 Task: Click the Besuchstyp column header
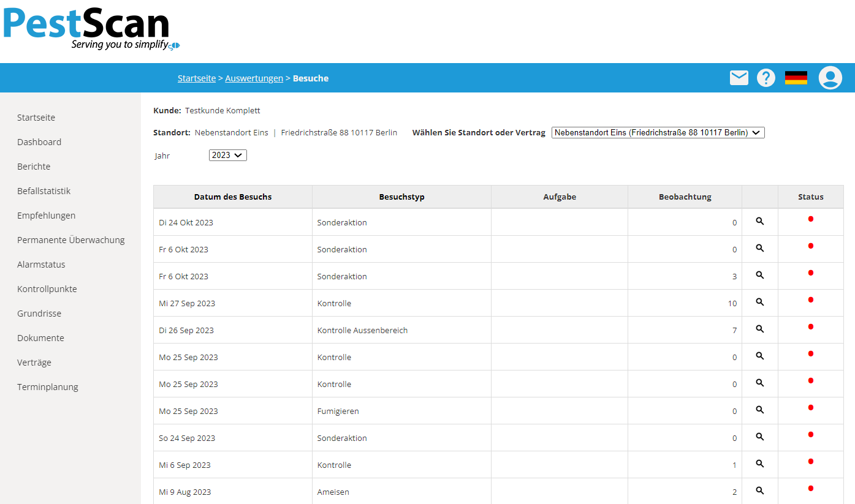402,197
